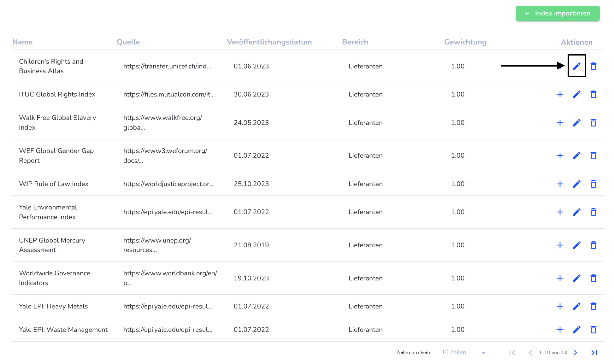Viewport: 614px width, 364px height.
Task: Delete the Children's Rights and Business Atlas row
Action: [593, 66]
